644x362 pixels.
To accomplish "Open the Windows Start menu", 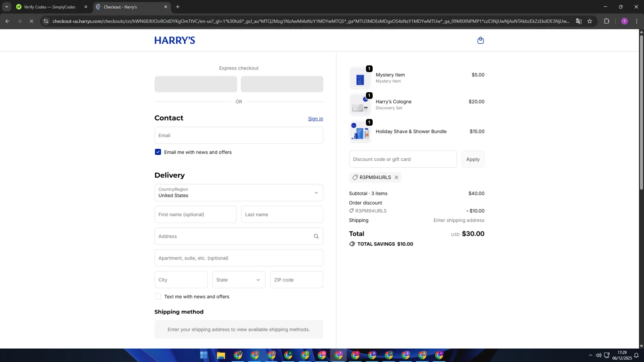I will point(204,355).
